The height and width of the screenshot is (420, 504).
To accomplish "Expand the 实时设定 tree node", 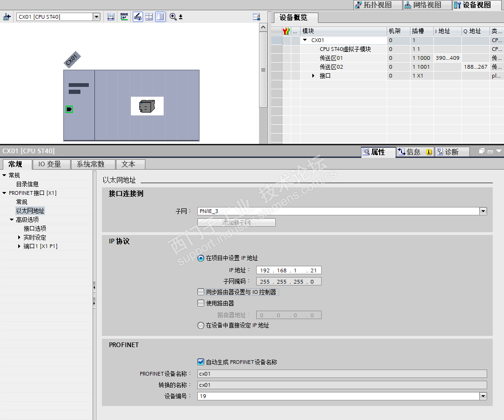I will coord(19,237).
